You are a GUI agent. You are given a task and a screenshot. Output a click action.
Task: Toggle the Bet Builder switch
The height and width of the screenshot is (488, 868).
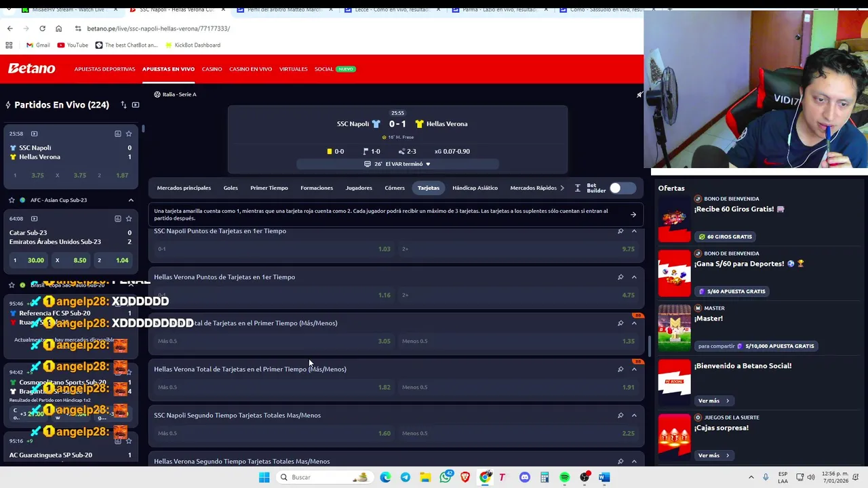coord(623,188)
